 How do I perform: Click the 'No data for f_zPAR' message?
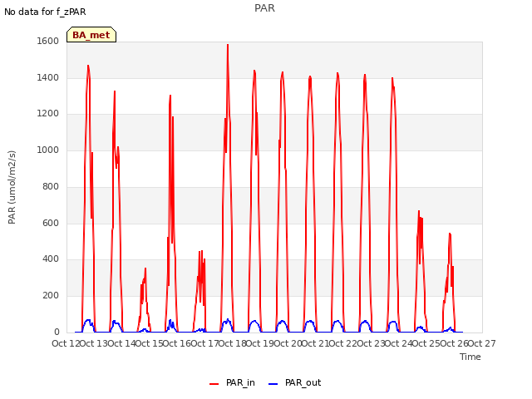pyautogui.click(x=45, y=12)
